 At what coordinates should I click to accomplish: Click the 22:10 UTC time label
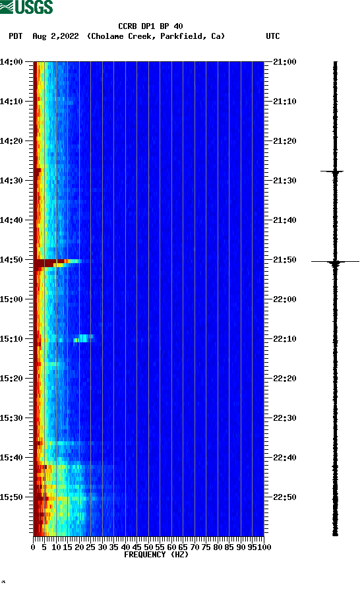click(x=285, y=339)
